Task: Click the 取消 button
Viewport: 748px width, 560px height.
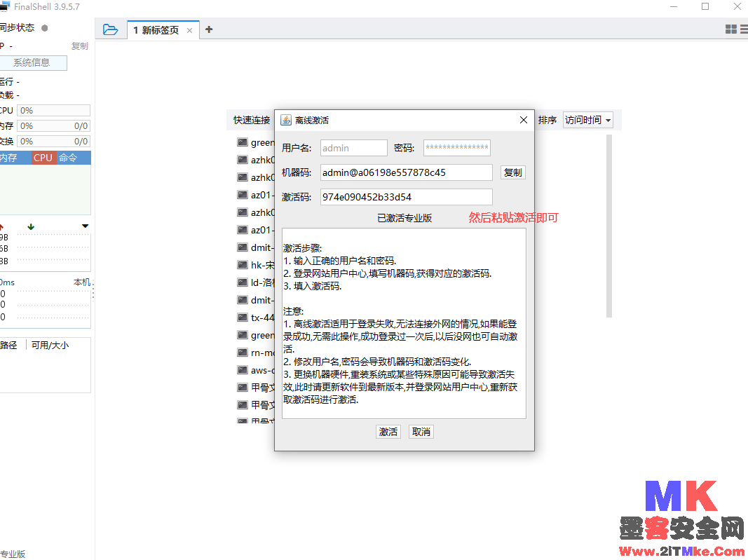Action: coord(421,432)
